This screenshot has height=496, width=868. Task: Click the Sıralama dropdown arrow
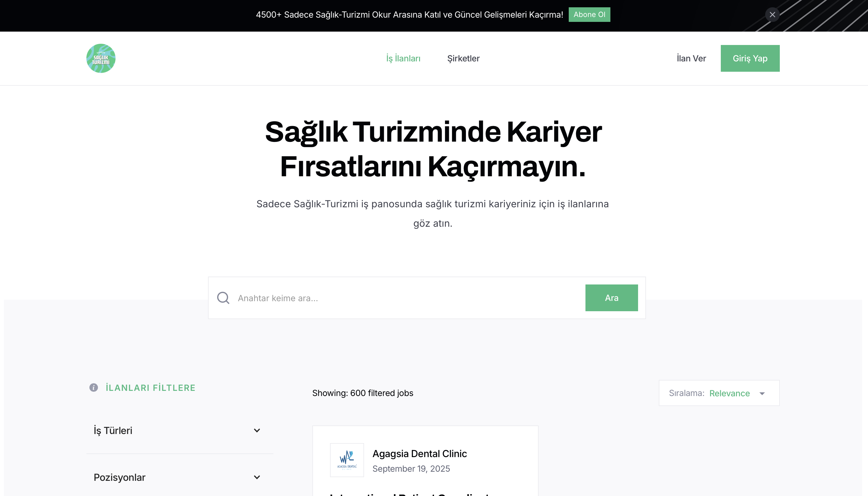point(762,394)
